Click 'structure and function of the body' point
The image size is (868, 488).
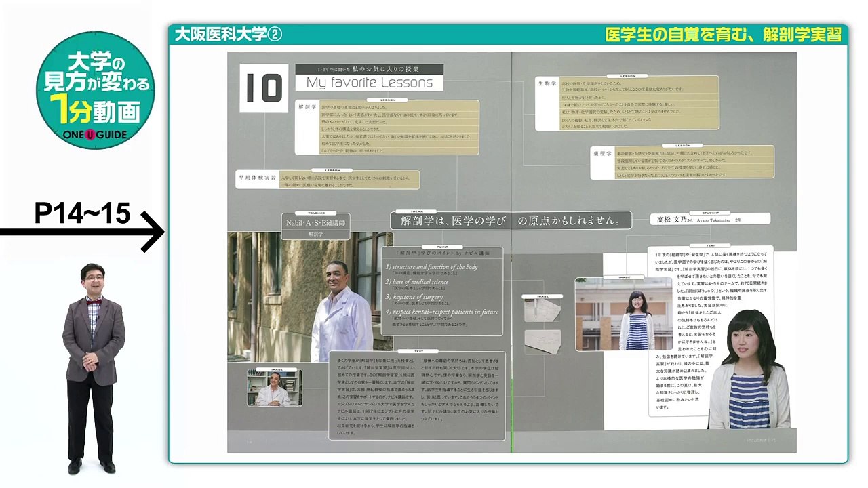(431, 267)
